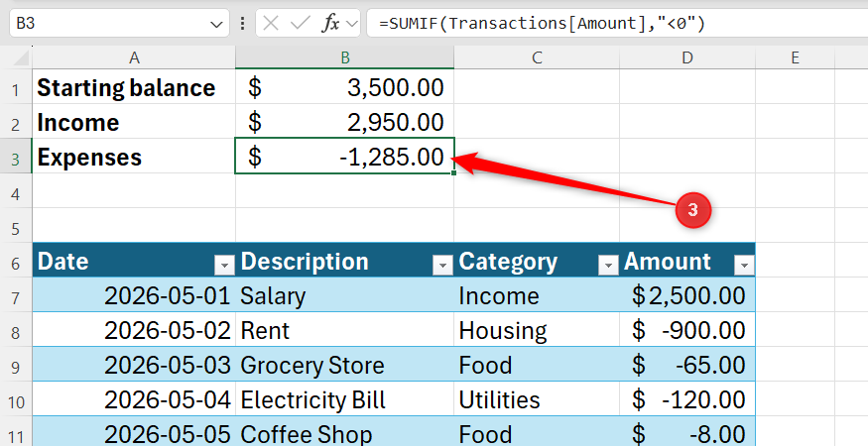Screen dimensions: 868x446
Task: Open the Date column filter dropdown
Action: (224, 266)
